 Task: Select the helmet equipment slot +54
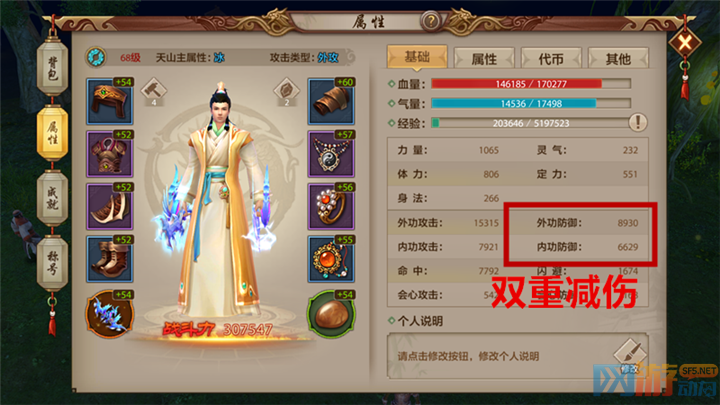click(110, 101)
